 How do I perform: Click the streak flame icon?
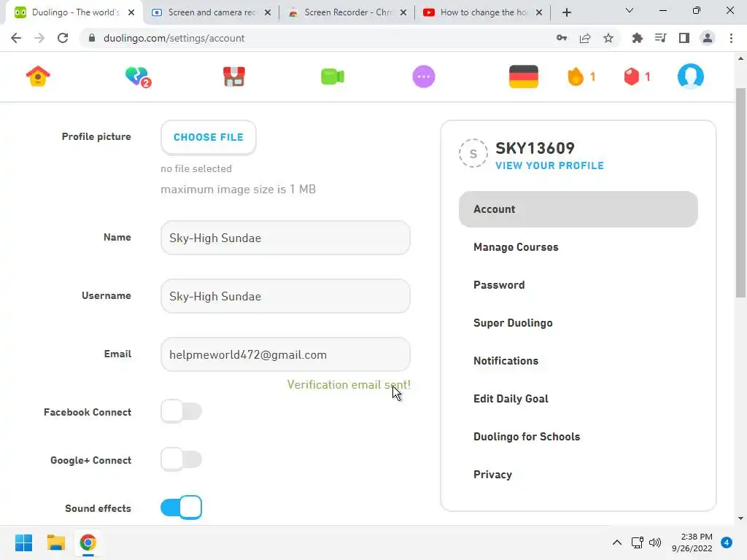[x=576, y=76]
